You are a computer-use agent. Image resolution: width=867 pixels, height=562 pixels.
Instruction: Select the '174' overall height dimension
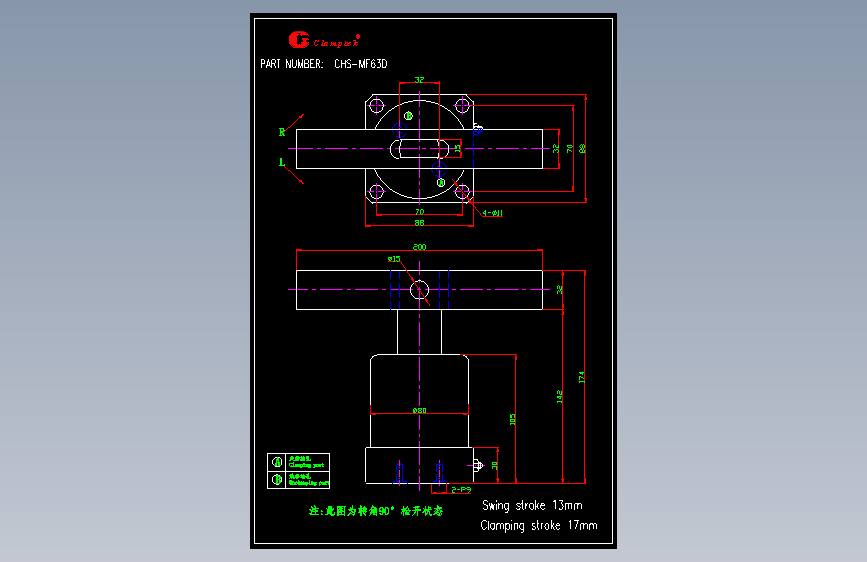coord(581,378)
